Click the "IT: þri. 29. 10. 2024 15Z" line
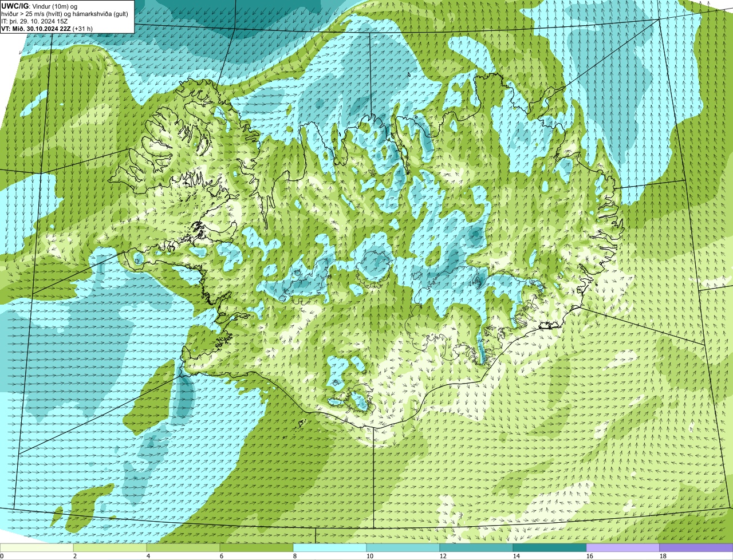733x560 pixels. [34, 21]
